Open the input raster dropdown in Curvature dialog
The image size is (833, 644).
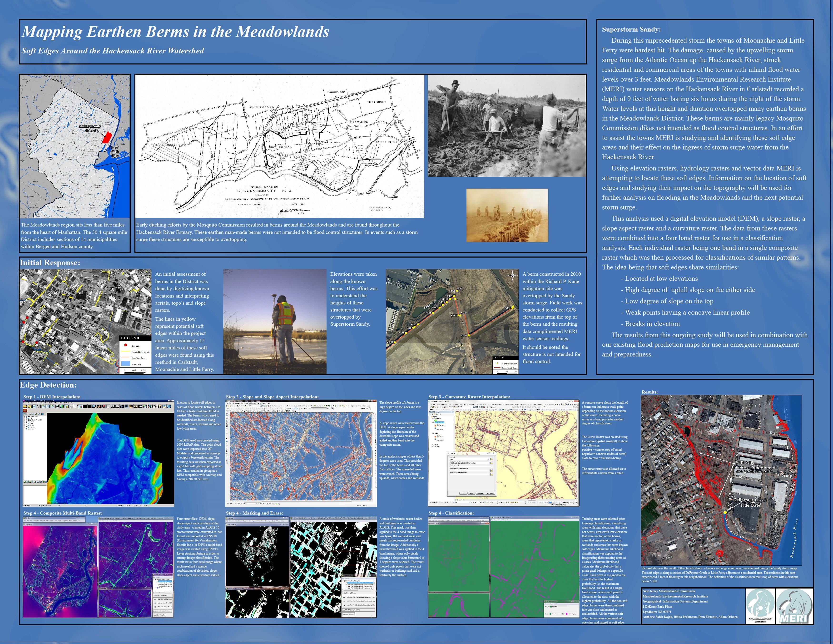click(488, 459)
